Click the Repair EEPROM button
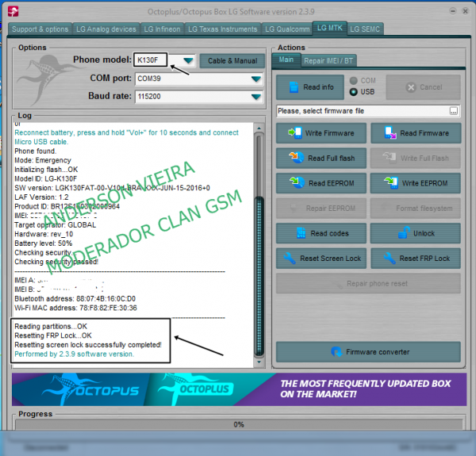Viewport: 476px width, 456px height. click(x=321, y=208)
